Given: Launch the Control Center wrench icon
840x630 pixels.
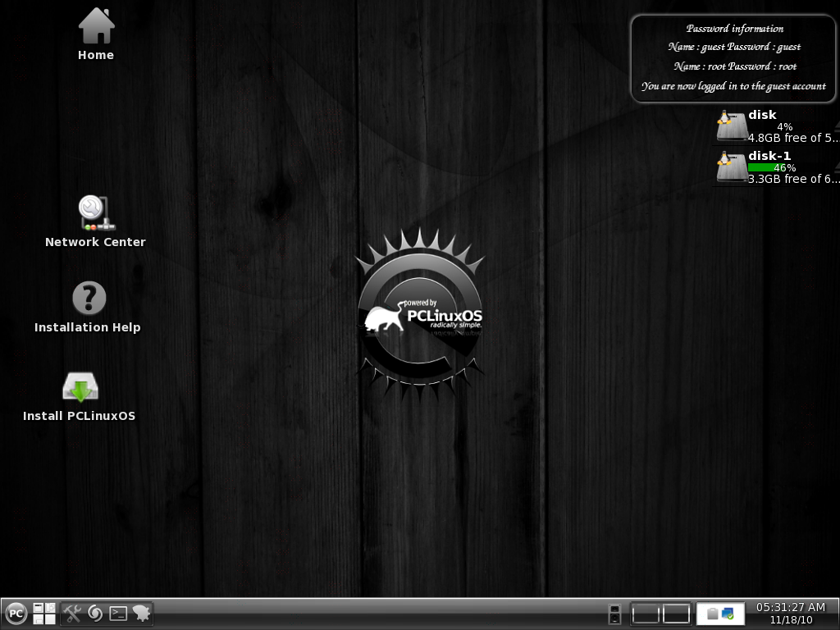Looking at the screenshot, I should coord(72,613).
